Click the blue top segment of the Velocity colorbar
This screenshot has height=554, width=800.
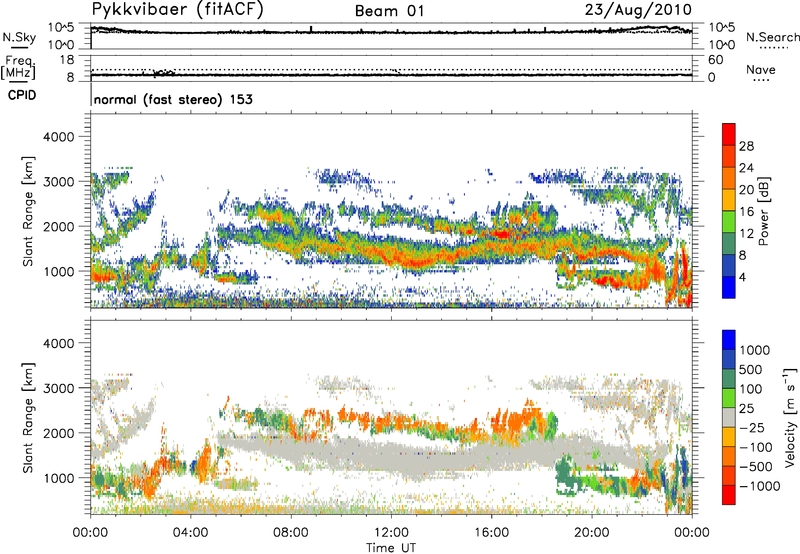click(729, 340)
